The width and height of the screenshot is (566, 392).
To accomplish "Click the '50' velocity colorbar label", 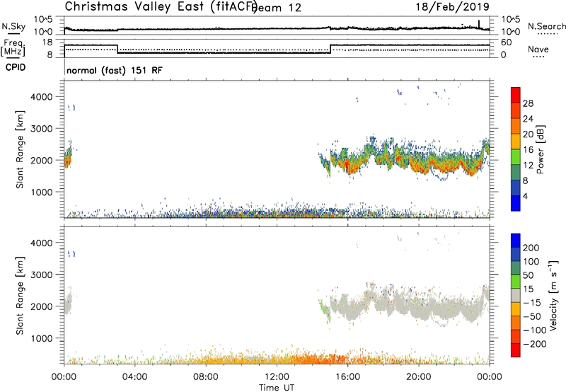I will point(528,275).
